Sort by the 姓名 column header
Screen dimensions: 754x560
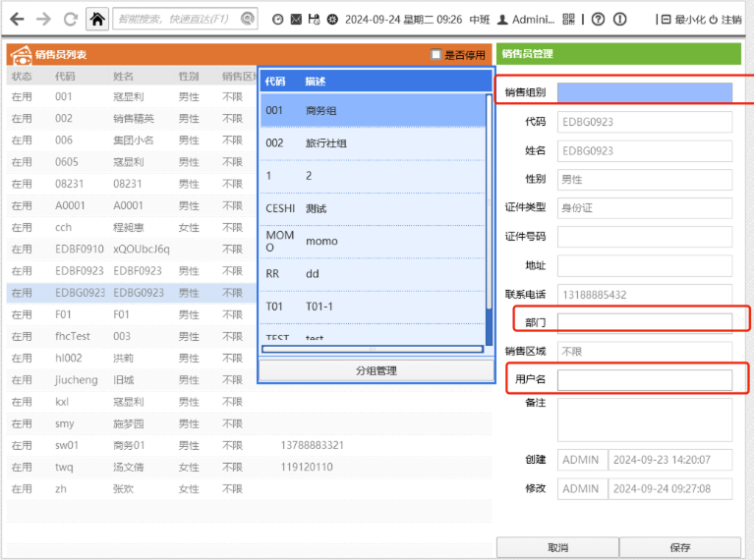[x=123, y=77]
